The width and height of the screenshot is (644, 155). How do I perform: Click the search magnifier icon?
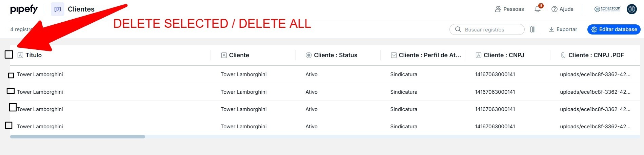click(458, 29)
